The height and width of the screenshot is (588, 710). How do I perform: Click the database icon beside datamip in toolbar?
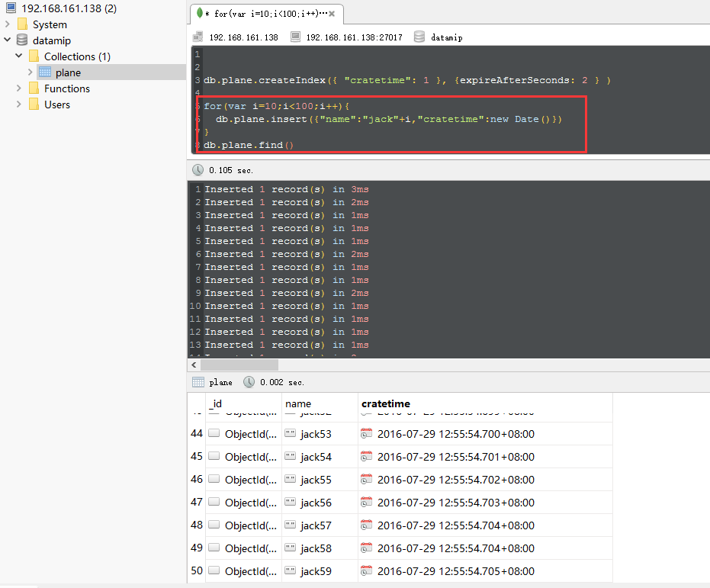(419, 37)
